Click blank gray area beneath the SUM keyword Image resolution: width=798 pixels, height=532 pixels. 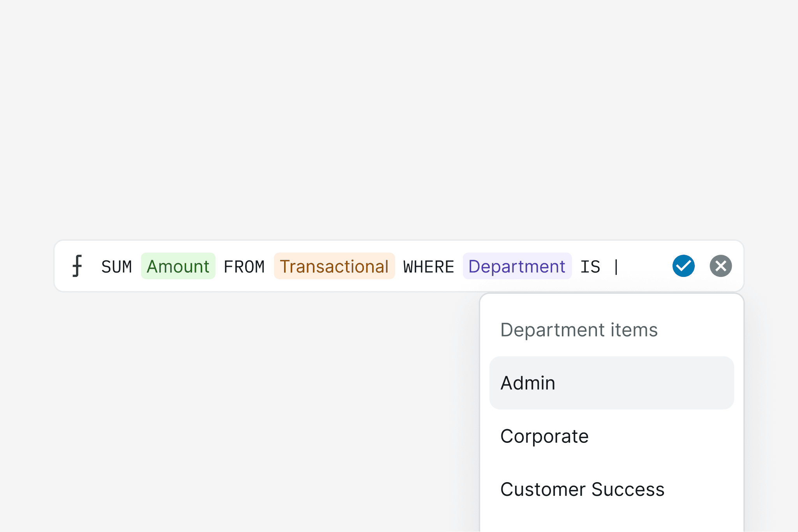click(x=117, y=389)
